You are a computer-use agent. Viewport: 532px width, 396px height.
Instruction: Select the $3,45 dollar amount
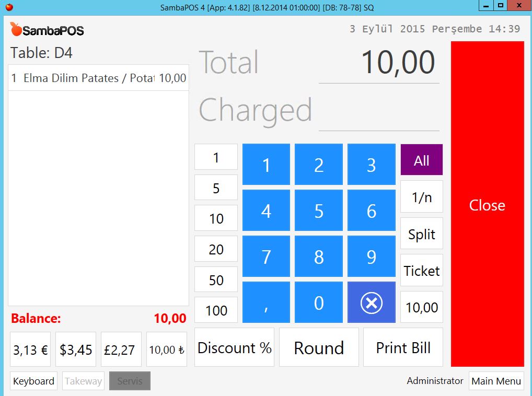[x=76, y=350]
